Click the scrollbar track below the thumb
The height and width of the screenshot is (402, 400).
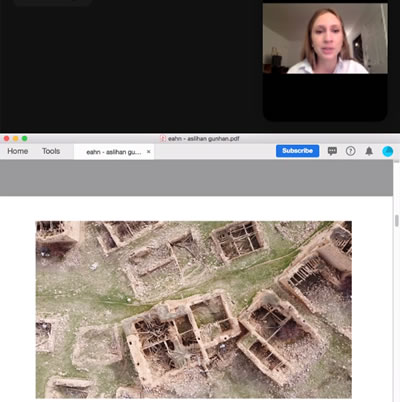(397, 313)
